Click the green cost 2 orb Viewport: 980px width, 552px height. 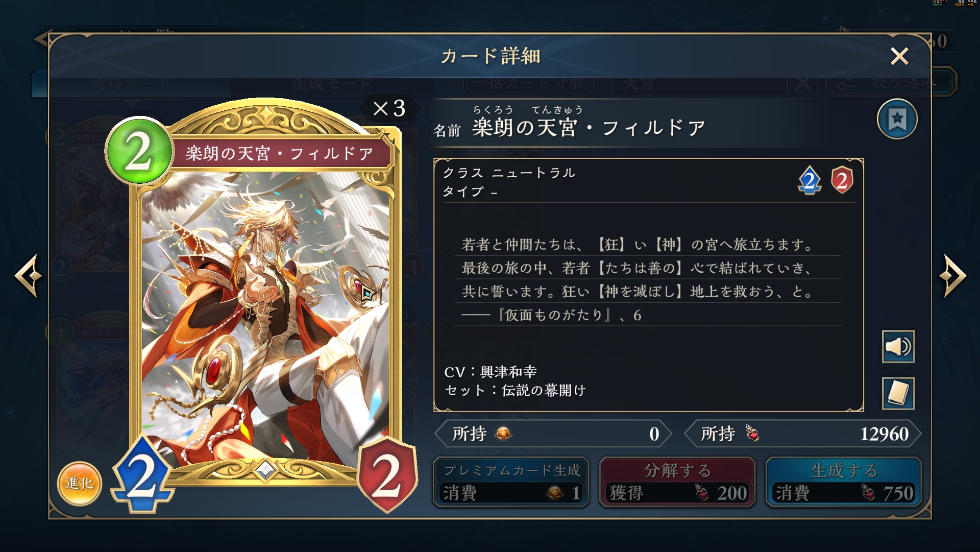(x=138, y=151)
